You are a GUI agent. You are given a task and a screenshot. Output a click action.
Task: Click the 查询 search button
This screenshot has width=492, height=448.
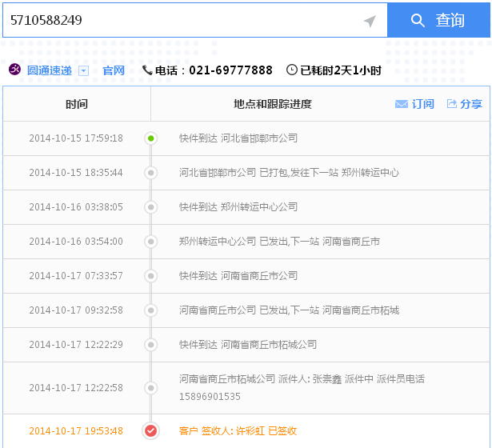pyautogui.click(x=438, y=20)
